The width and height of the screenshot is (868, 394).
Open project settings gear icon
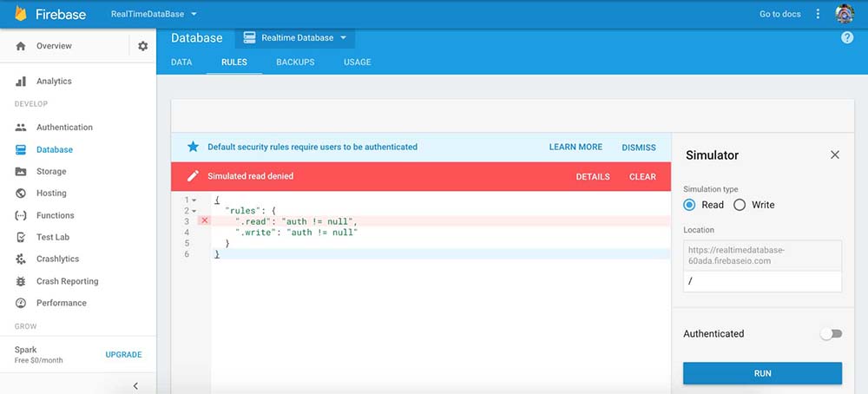(142, 46)
